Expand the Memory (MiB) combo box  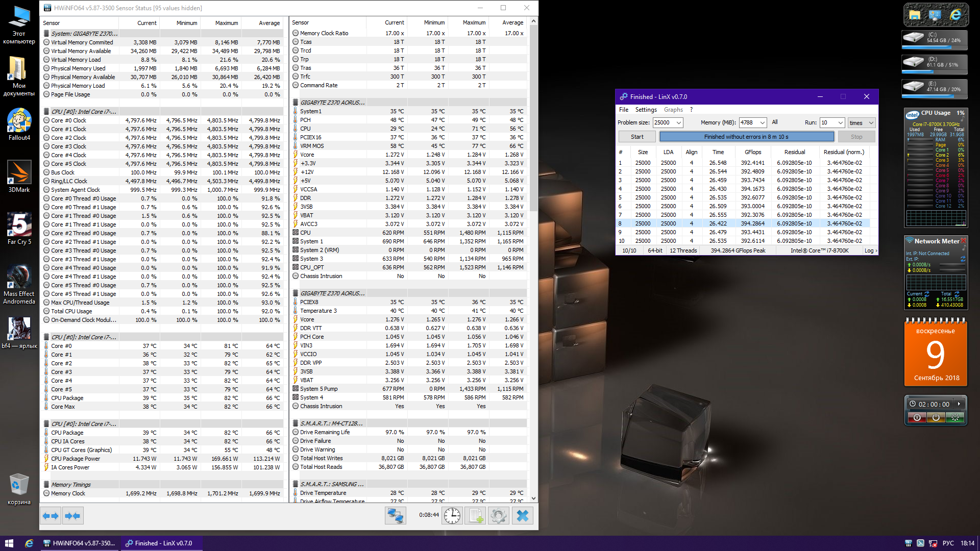762,122
